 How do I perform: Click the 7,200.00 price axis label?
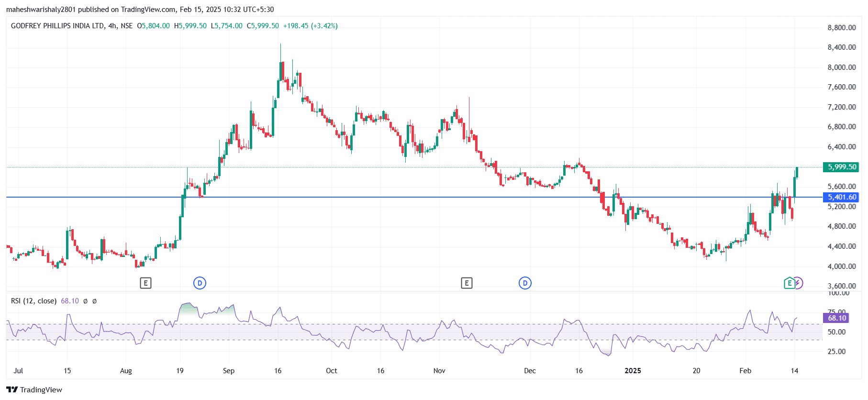point(842,107)
